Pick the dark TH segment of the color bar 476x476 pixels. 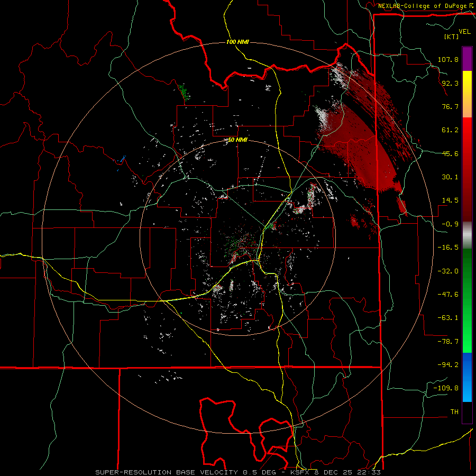tap(467, 412)
